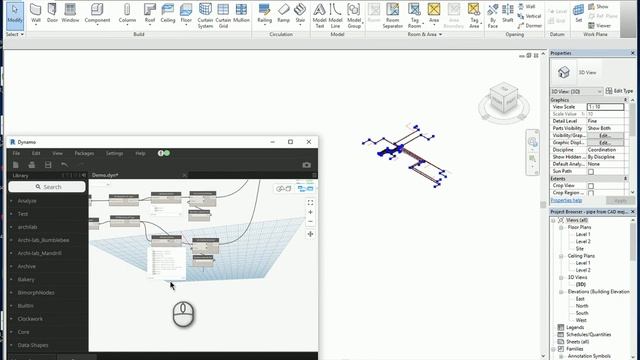
Task: Open the Dynamo Settings menu
Action: tap(114, 153)
